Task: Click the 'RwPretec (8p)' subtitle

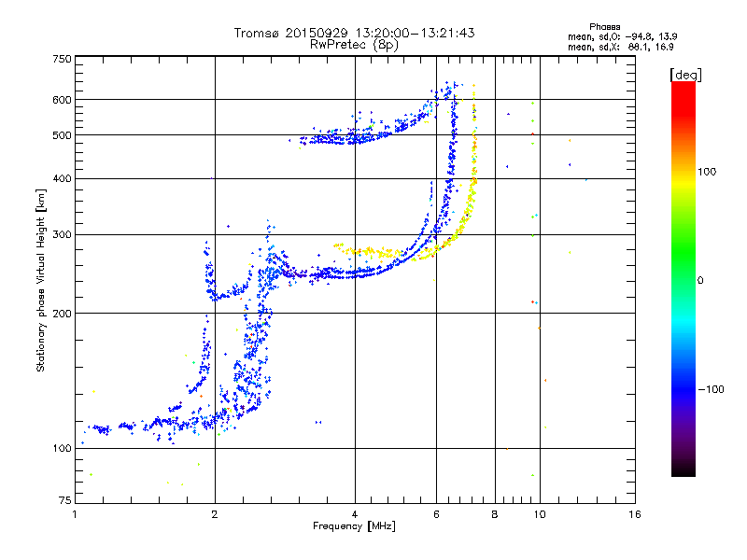Action: (354, 45)
